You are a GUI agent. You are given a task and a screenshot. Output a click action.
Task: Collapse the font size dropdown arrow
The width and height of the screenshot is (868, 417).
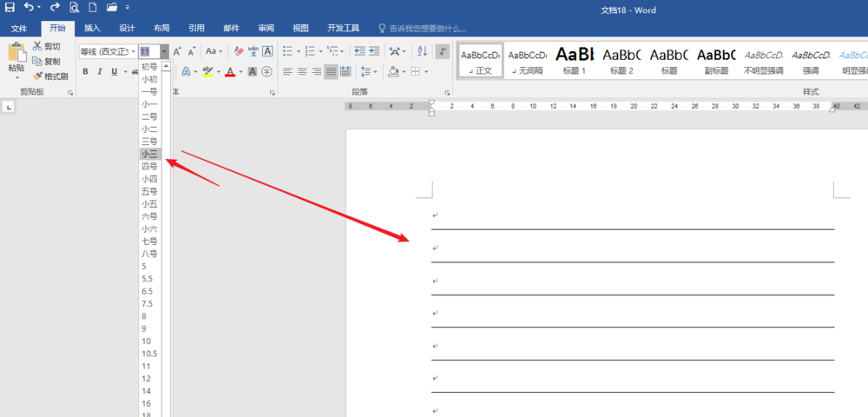point(164,51)
